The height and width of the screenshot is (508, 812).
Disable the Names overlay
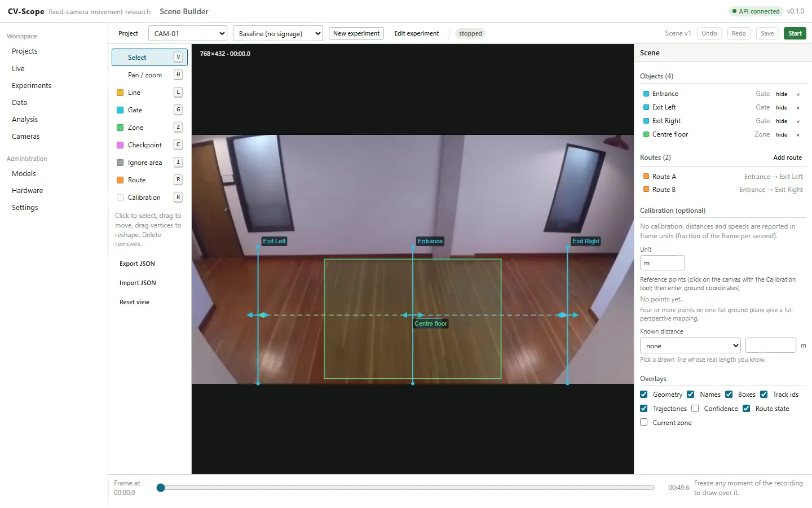691,395
